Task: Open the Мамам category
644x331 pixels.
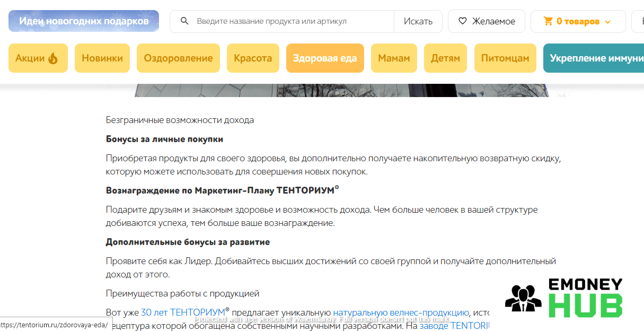Action: pyautogui.click(x=394, y=58)
